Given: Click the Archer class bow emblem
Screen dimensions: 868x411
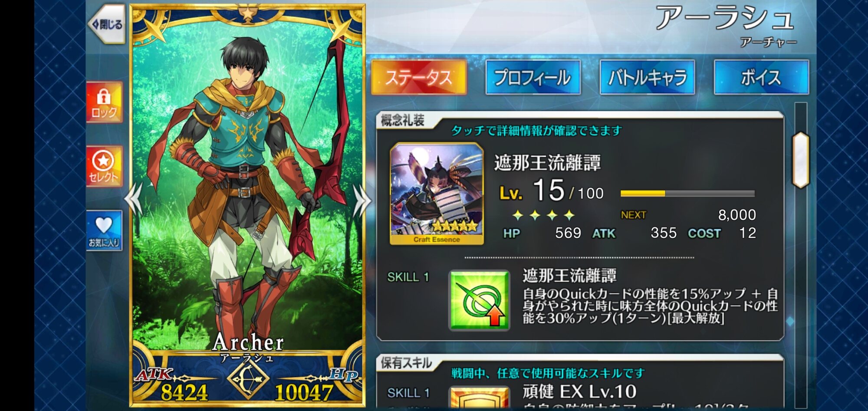Looking at the screenshot, I should [248, 378].
